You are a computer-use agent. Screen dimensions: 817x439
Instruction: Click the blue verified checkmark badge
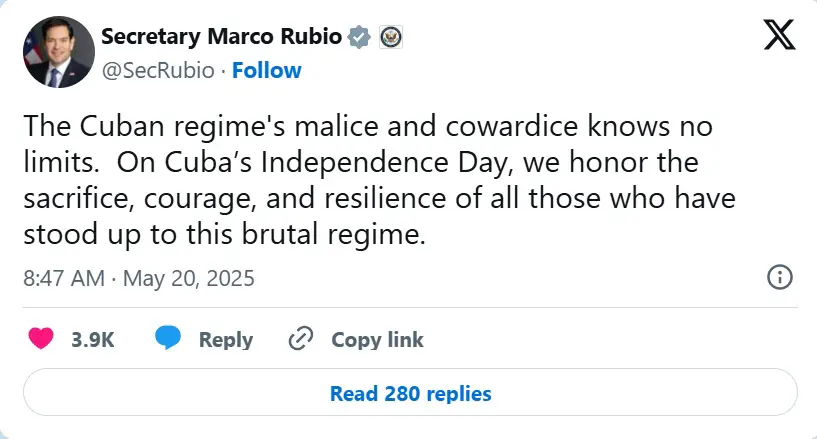[x=359, y=37]
